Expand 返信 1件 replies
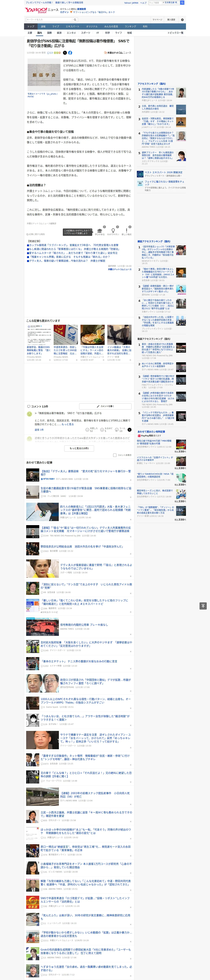 tap(39, 430)
